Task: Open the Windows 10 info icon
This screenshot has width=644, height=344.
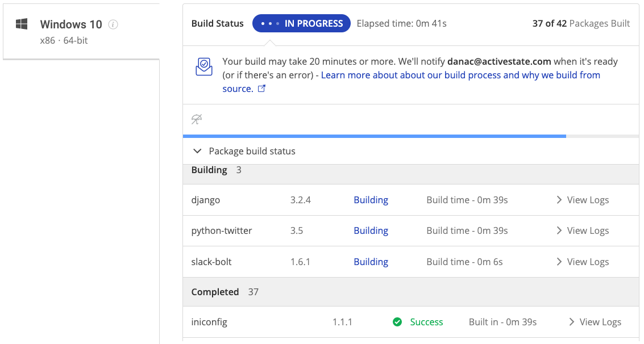Action: [113, 24]
